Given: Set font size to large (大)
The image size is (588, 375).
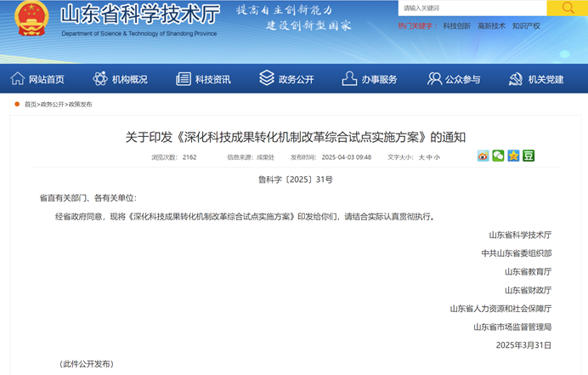Looking at the screenshot, I should (x=421, y=157).
